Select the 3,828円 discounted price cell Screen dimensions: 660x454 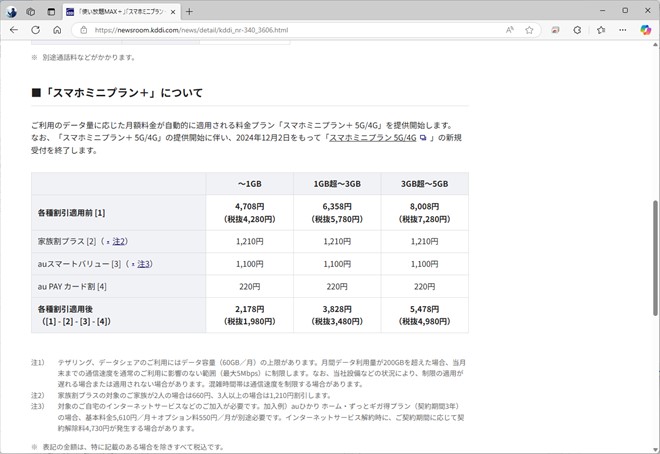click(337, 315)
